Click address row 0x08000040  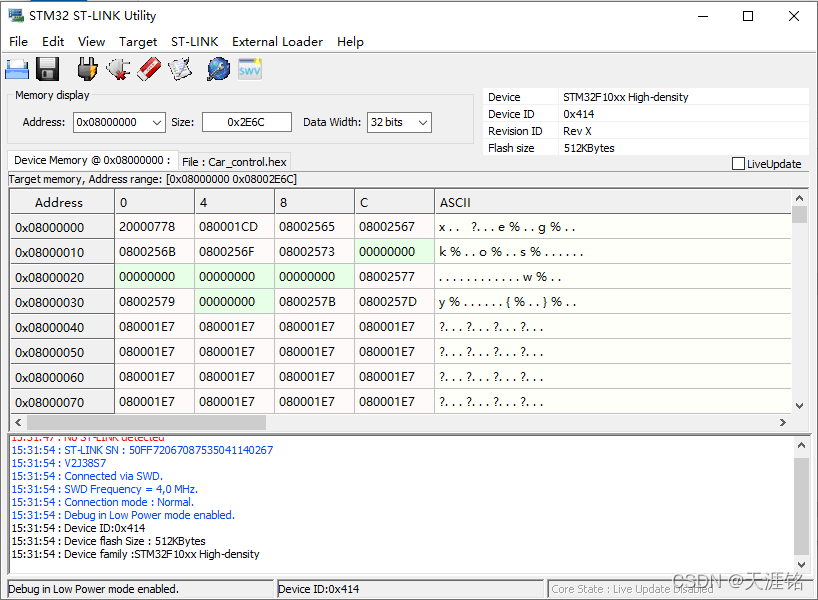[62, 327]
